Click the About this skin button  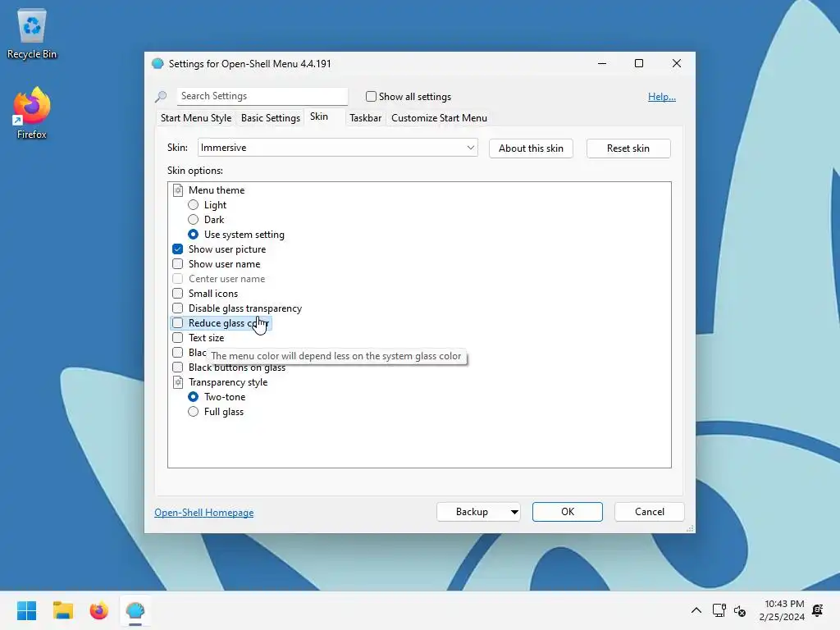click(531, 148)
